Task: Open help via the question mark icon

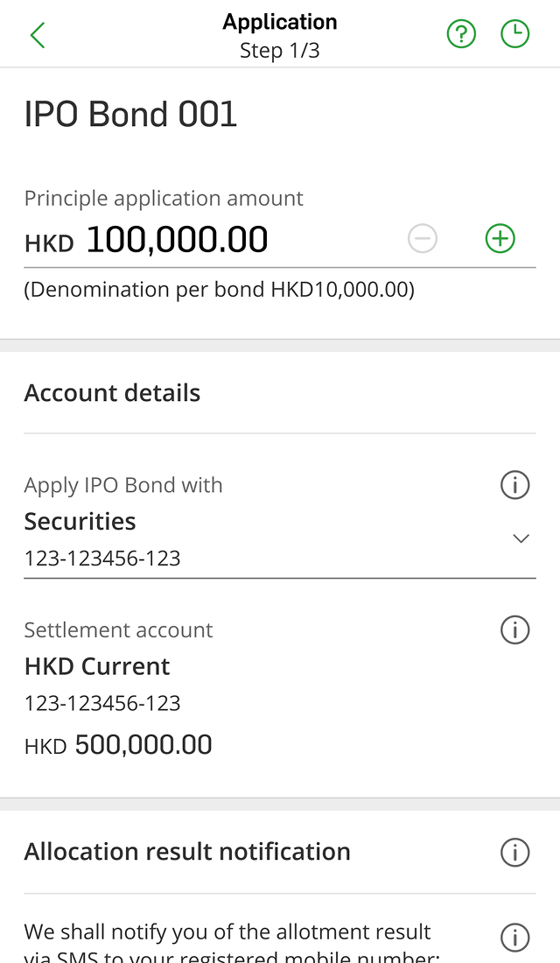Action: click(x=461, y=34)
